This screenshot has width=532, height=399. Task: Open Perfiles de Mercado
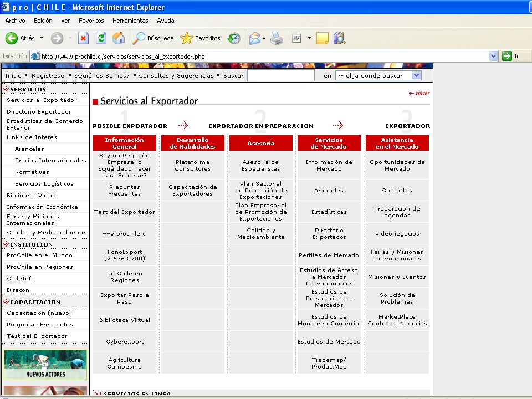(329, 255)
